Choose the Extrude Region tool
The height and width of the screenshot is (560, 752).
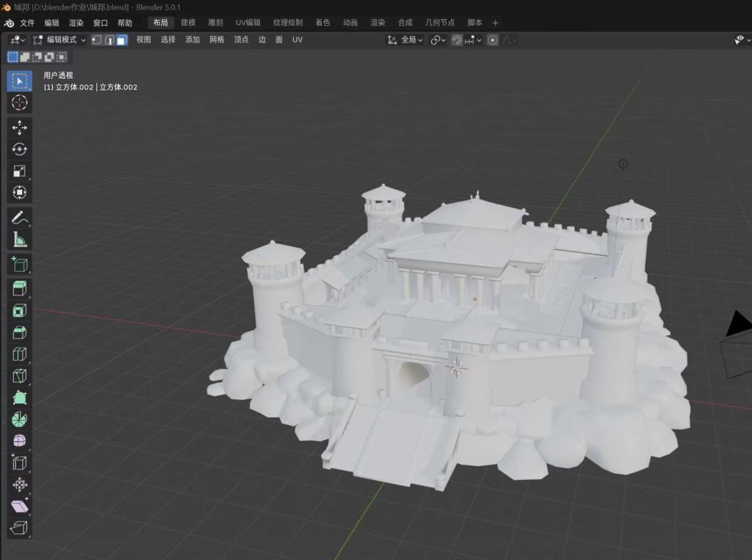tap(19, 288)
